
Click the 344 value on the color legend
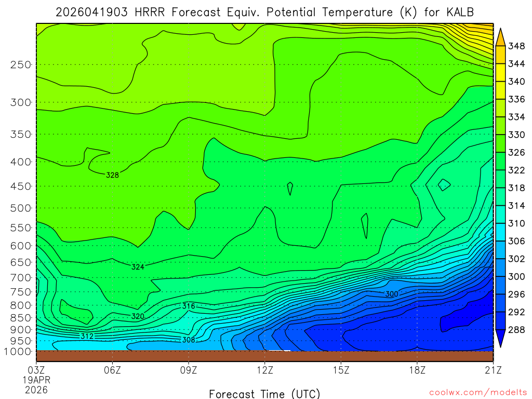tap(516, 64)
